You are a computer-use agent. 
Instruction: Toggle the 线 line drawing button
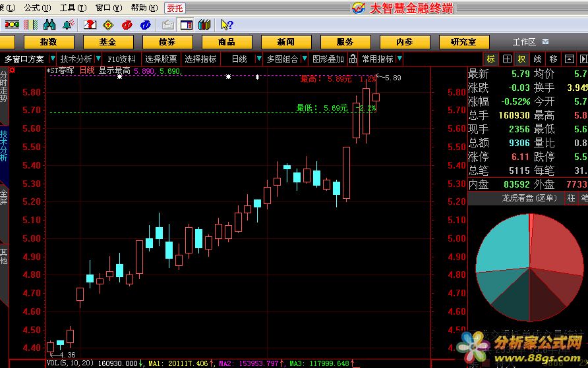click(537, 59)
